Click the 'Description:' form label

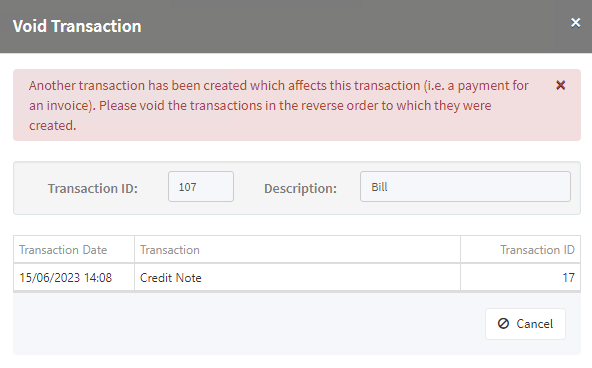[x=300, y=188]
